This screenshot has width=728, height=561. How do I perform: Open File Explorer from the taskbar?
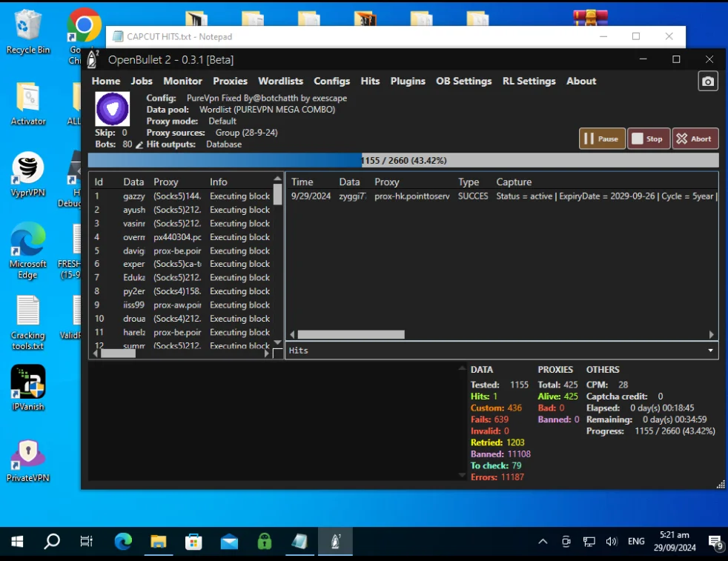(159, 542)
